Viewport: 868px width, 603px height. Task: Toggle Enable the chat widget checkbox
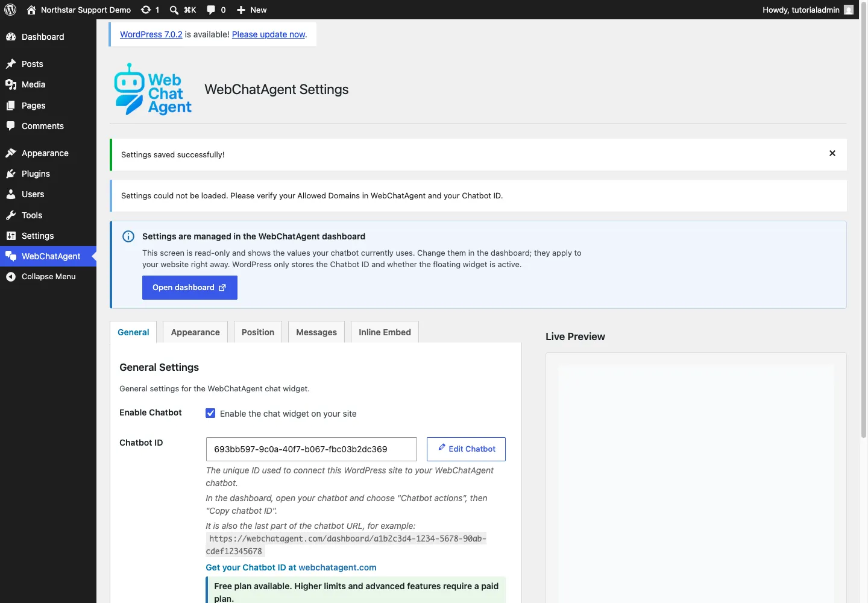pyautogui.click(x=210, y=413)
